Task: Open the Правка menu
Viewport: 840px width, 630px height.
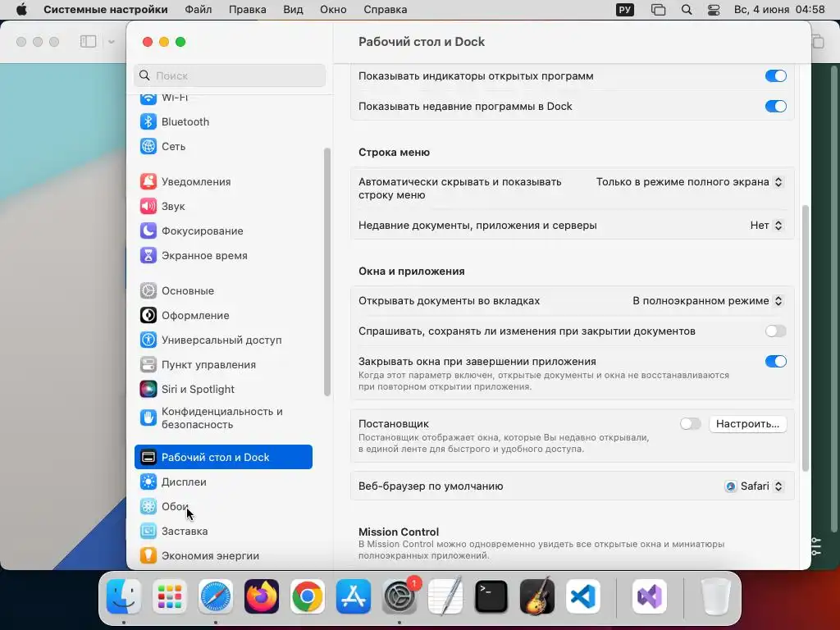Action: tap(248, 10)
